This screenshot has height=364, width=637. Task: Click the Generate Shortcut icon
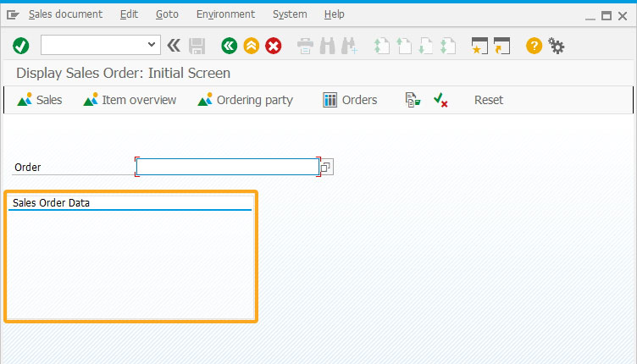(501, 46)
